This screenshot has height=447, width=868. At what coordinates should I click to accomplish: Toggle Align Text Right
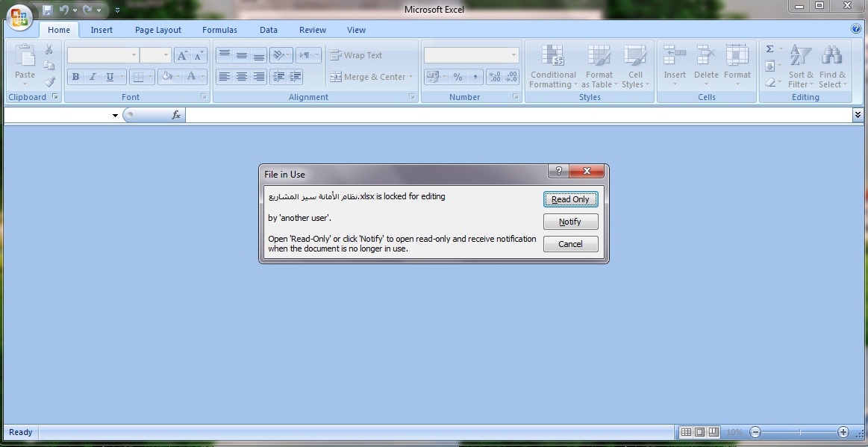point(258,77)
